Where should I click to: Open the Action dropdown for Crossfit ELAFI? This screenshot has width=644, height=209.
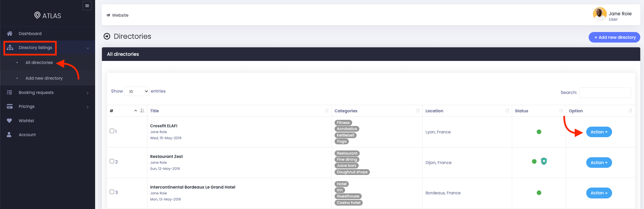[x=599, y=132]
